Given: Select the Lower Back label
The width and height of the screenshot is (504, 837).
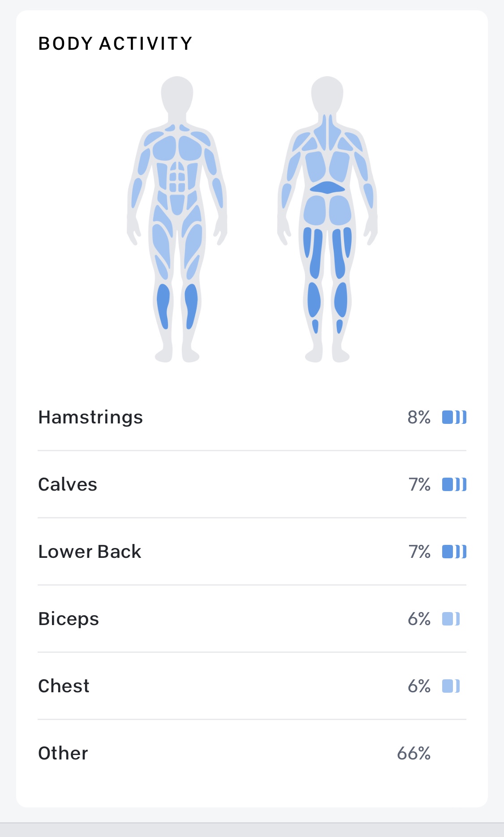Looking at the screenshot, I should coord(90,552).
